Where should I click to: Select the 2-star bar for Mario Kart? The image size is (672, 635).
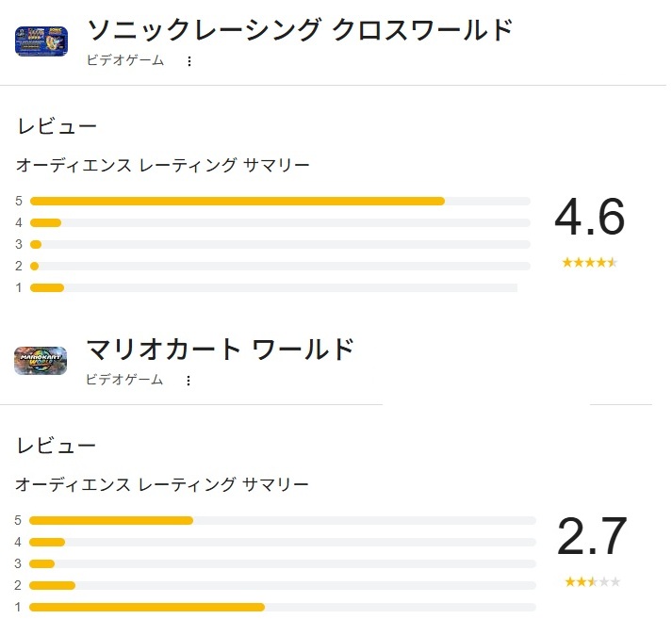coord(282,585)
